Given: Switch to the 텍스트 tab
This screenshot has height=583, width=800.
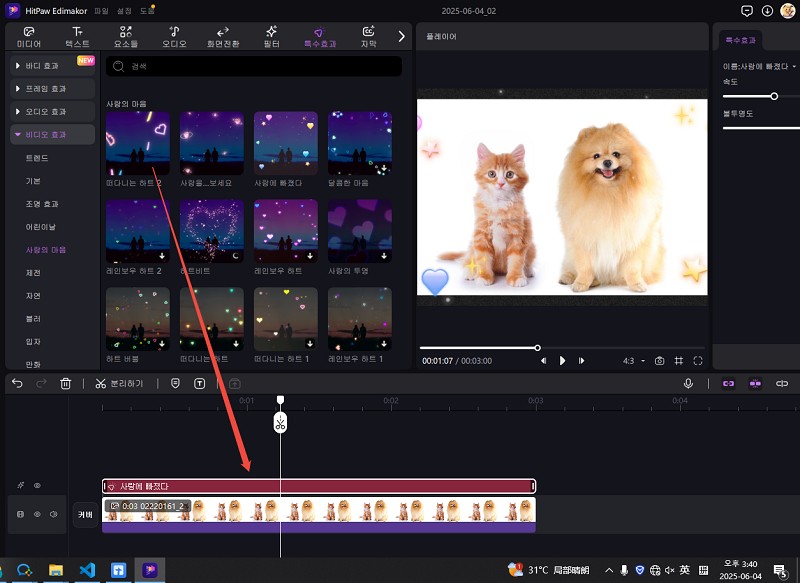Looking at the screenshot, I should click(x=77, y=37).
